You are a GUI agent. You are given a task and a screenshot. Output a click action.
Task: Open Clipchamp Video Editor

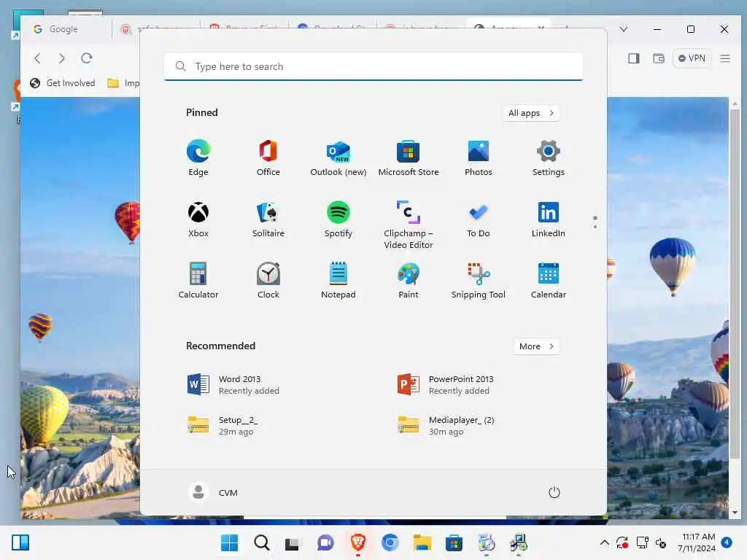pos(409,225)
